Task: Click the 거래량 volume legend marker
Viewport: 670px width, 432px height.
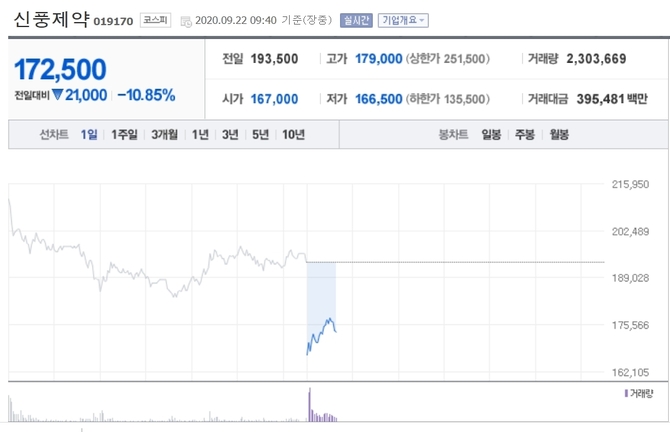Action: 626,393
